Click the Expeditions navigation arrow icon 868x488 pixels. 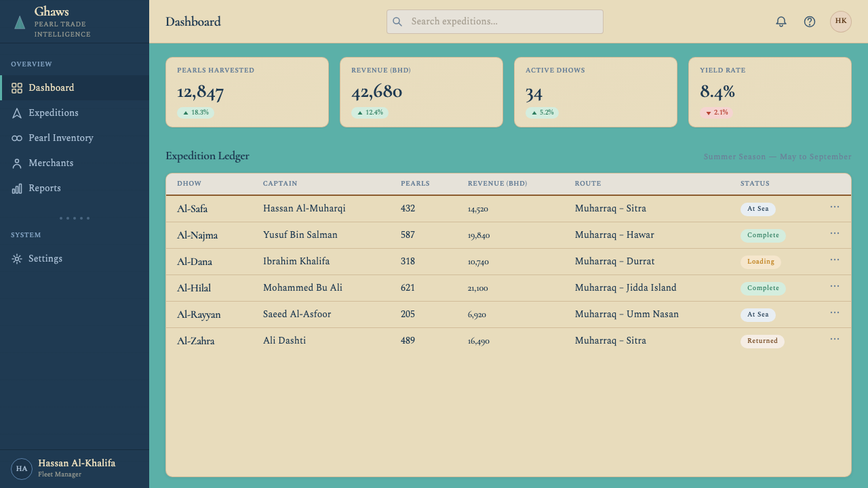17,113
